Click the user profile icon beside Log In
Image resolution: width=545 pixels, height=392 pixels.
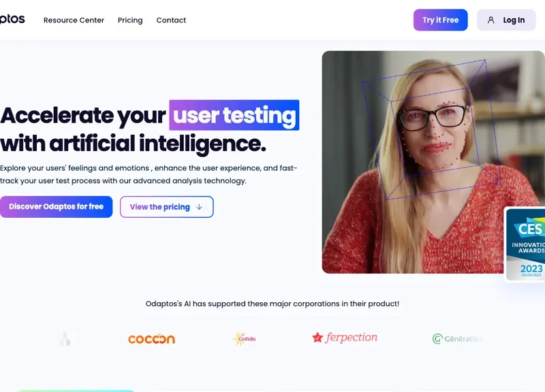pyautogui.click(x=490, y=20)
